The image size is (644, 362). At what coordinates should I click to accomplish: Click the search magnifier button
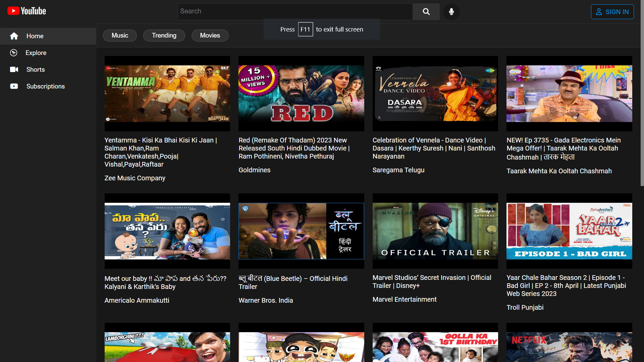pos(426,12)
